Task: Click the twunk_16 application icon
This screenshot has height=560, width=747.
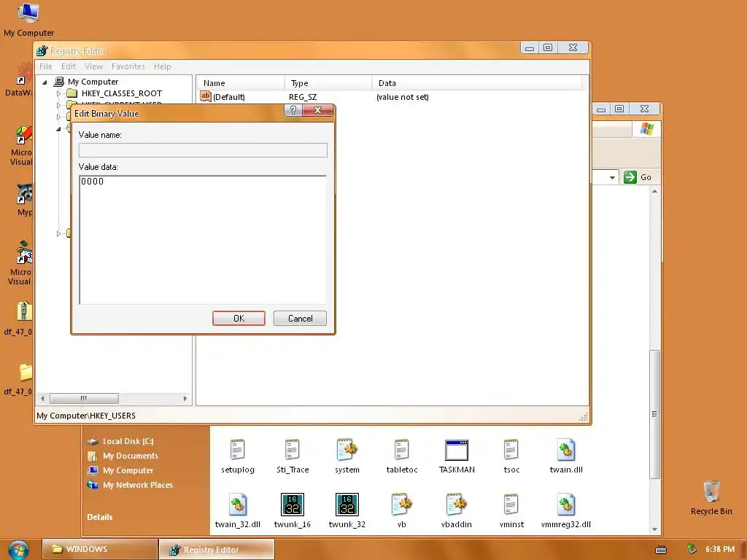Action: click(x=292, y=505)
